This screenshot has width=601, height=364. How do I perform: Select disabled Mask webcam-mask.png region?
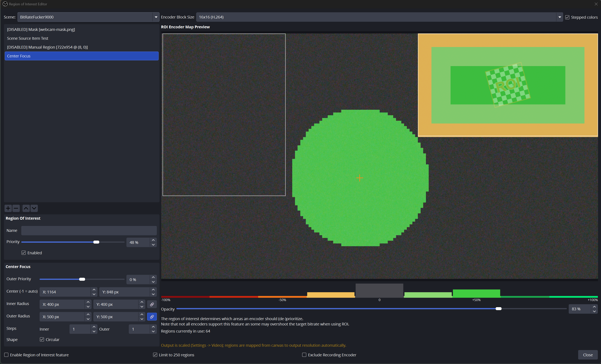[82, 29]
